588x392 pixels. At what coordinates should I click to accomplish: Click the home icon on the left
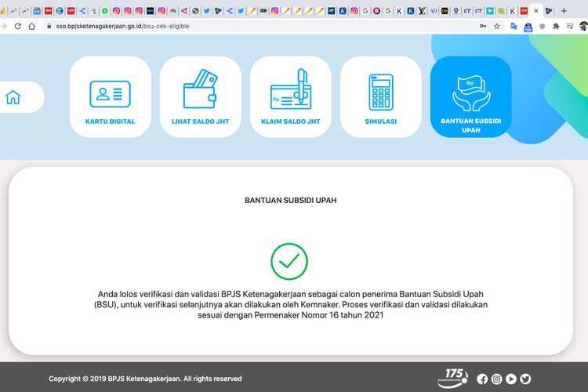click(x=13, y=97)
